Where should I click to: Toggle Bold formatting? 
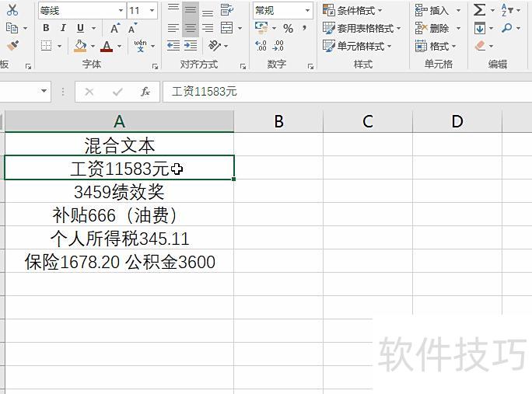(46, 28)
